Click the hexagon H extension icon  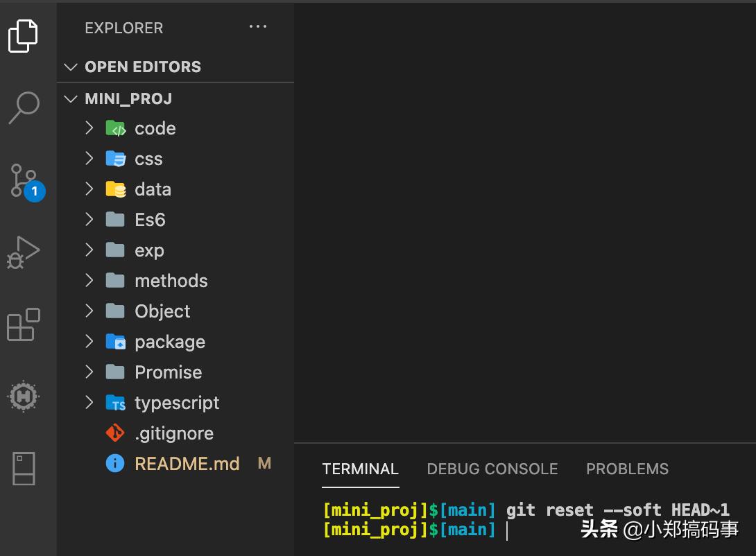tap(23, 397)
